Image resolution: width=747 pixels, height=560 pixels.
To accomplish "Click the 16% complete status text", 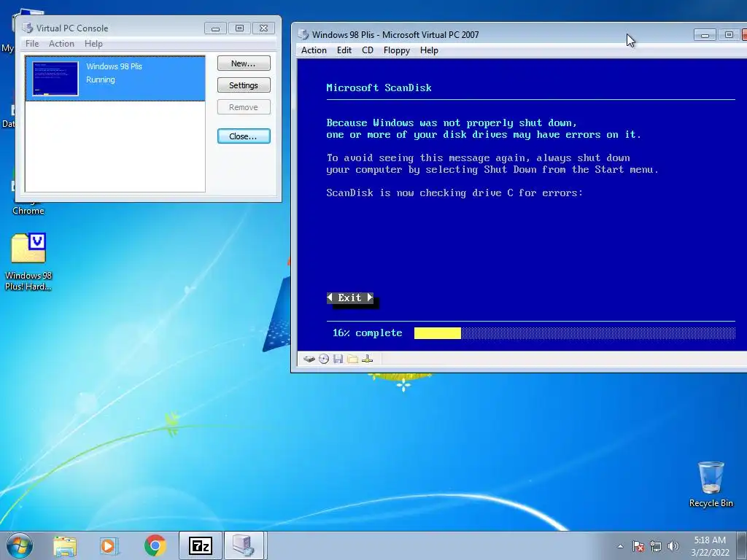I will pyautogui.click(x=368, y=332).
